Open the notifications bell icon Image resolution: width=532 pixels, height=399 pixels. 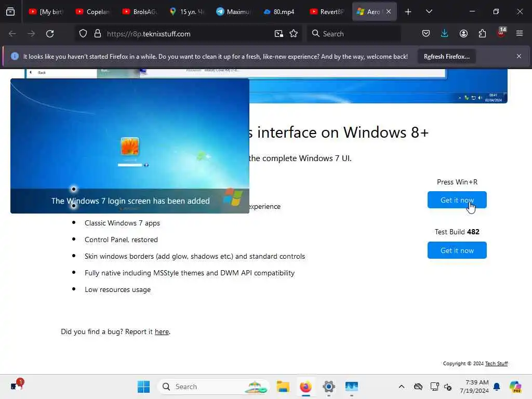click(497, 387)
